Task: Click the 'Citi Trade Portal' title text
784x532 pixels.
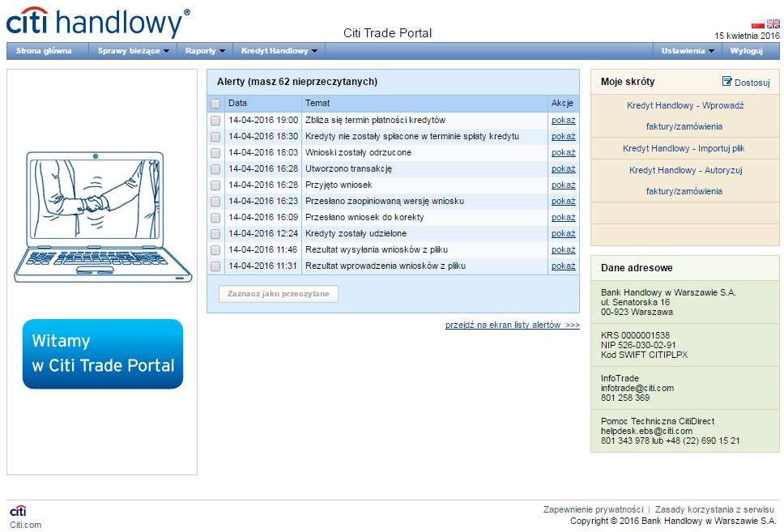Action: click(x=387, y=33)
